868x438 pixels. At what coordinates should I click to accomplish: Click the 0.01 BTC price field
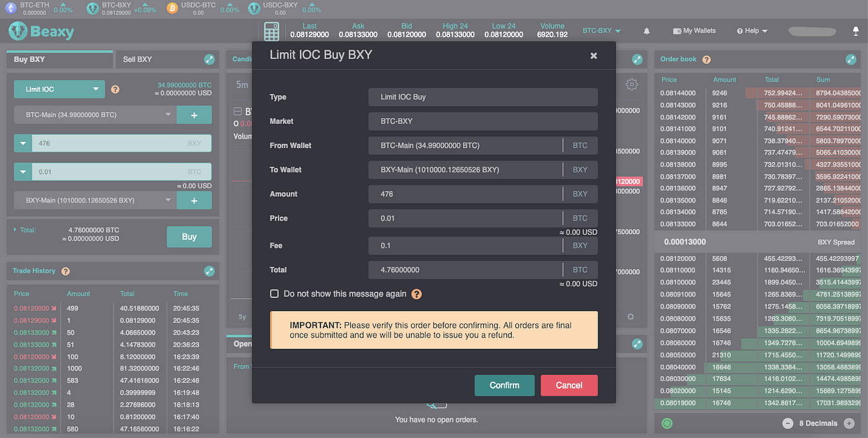pos(121,172)
